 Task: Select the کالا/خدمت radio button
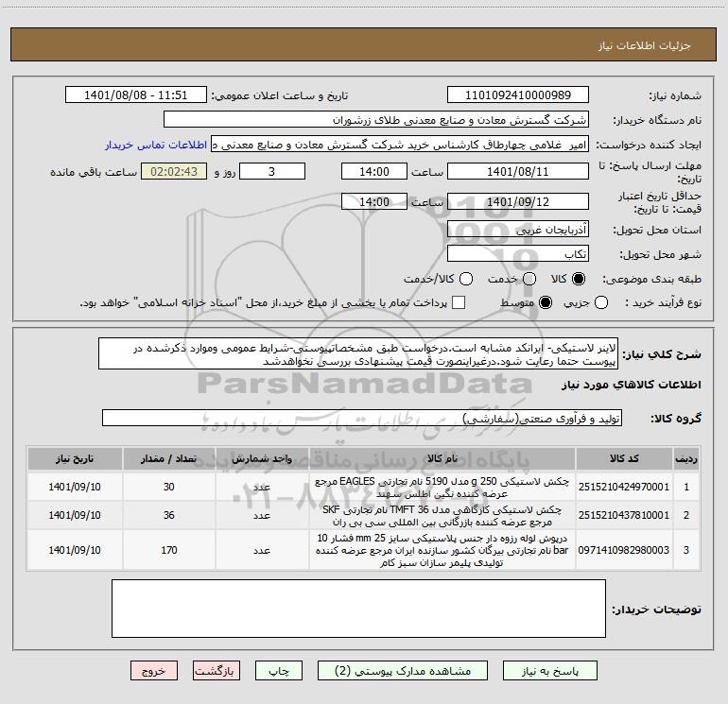click(x=466, y=279)
